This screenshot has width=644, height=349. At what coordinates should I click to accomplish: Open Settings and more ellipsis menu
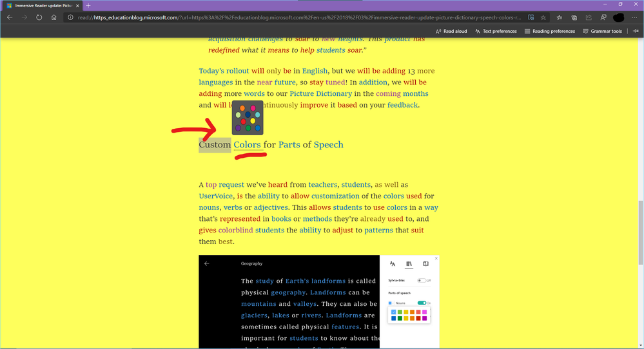tap(634, 17)
